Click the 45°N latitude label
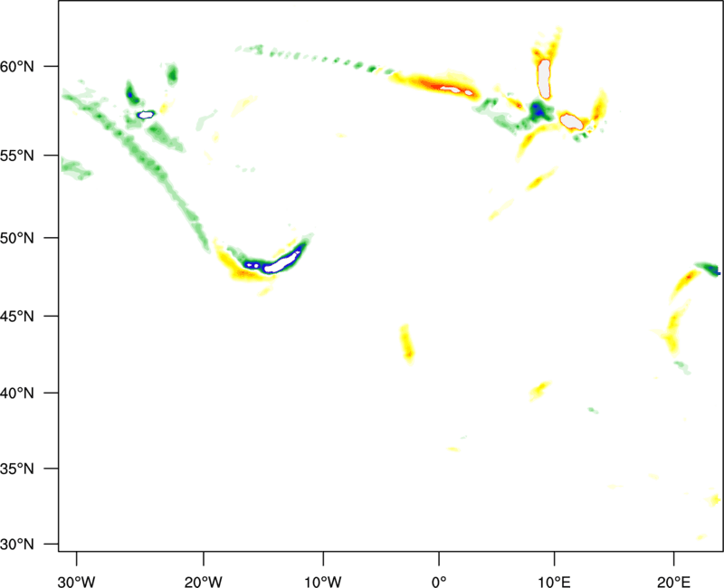Screen dimensions: 724x588 coord(17,316)
